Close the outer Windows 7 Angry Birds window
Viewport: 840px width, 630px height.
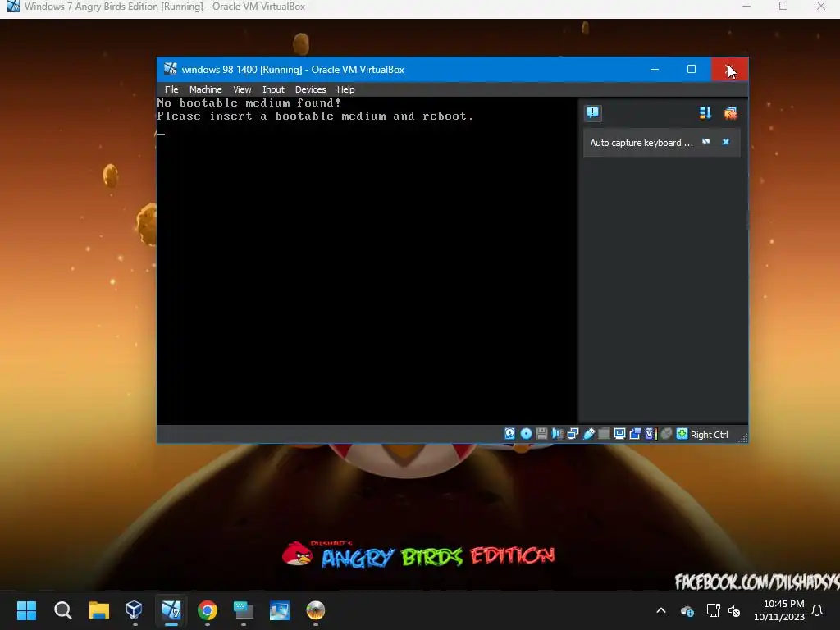820,7
